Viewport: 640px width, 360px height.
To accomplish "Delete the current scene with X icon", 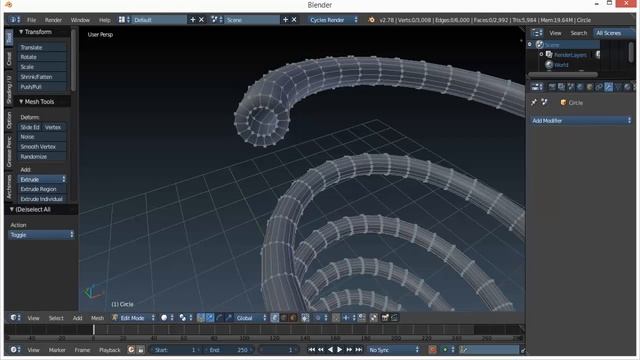I will (294, 20).
